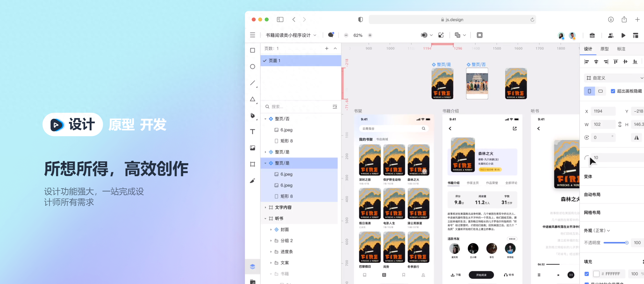644x284 pixels.
Task: Reload the js.design page
Action: point(532,19)
